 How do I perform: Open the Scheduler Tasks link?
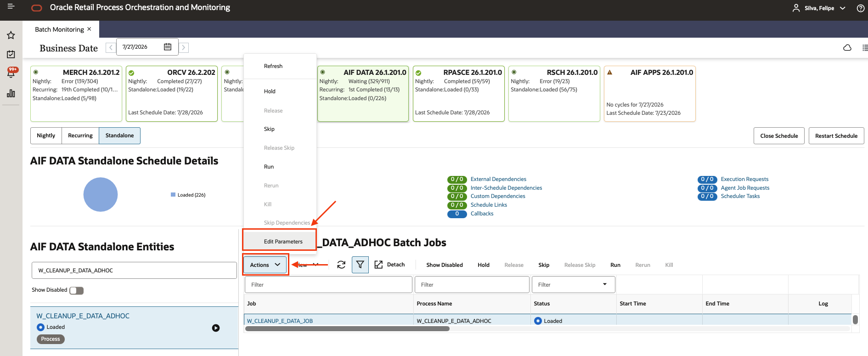pyautogui.click(x=740, y=196)
